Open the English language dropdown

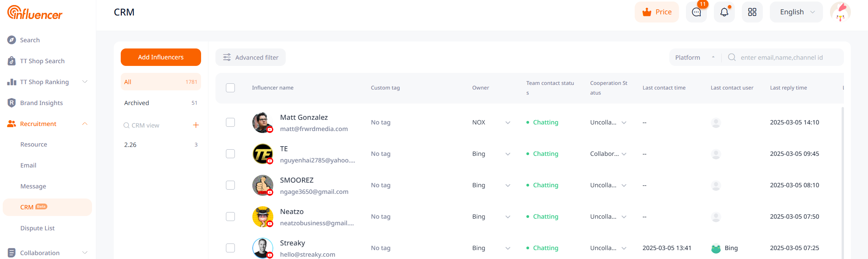(796, 12)
